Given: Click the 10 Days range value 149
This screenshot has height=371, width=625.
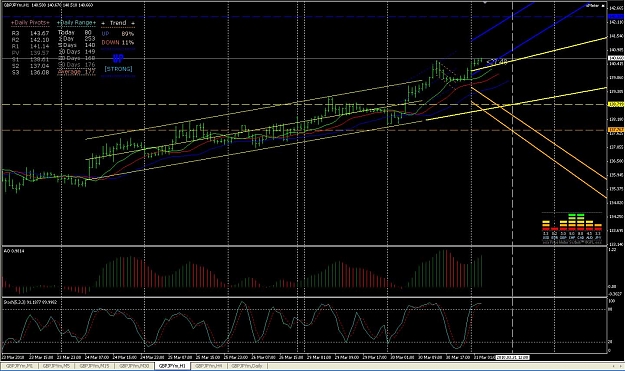Looking at the screenshot, I should pos(90,52).
